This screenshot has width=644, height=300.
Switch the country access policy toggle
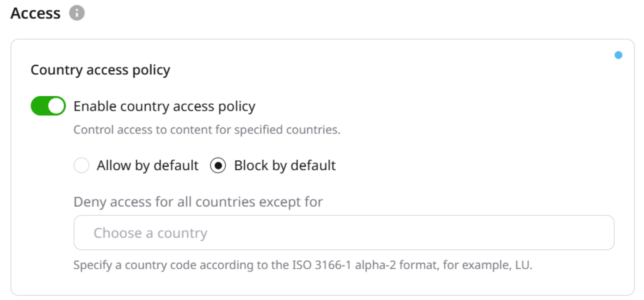click(48, 106)
